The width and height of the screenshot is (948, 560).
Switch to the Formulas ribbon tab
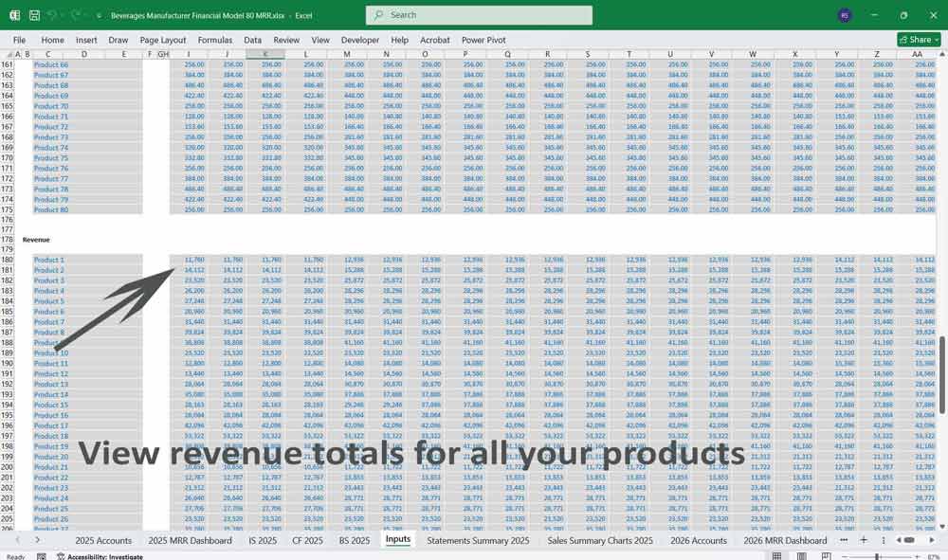pos(215,40)
